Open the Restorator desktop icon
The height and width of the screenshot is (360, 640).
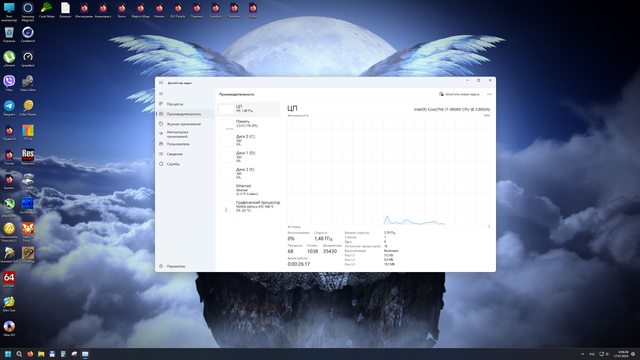pos(28,157)
